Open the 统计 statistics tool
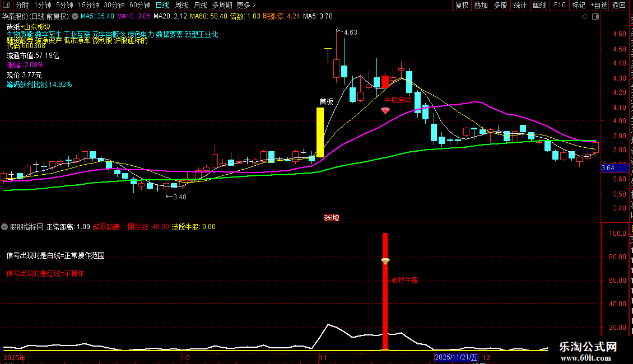The image size is (633, 364). pyautogui.click(x=520, y=5)
